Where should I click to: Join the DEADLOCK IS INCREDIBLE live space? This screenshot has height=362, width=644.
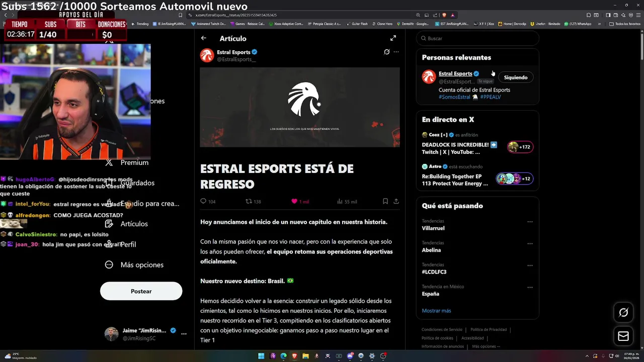point(459,148)
